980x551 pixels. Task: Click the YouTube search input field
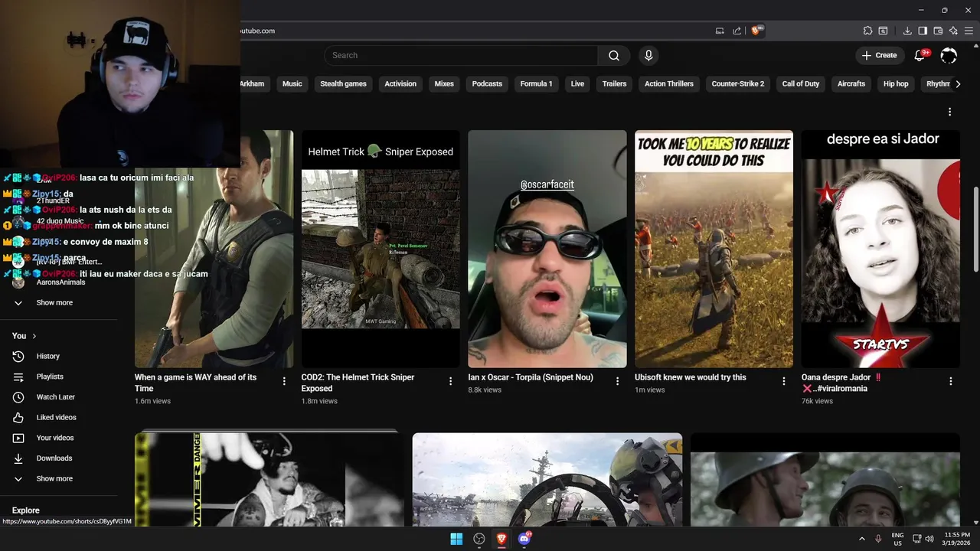point(460,55)
